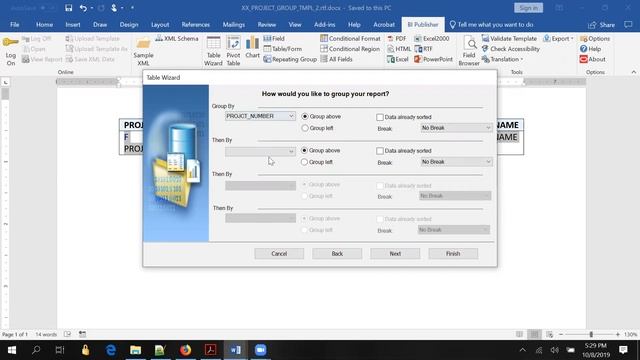Switch to the Acrobat tab
640x360 pixels.
(384, 24)
